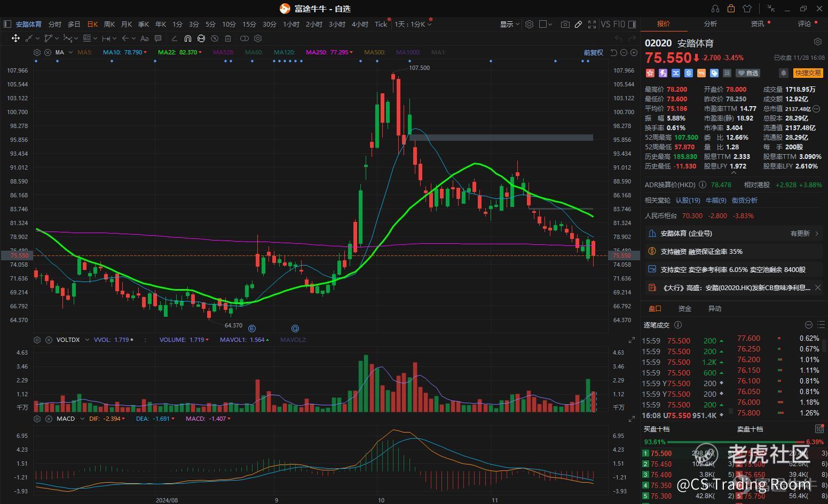Open MACD indicator settings gear
The height and width of the screenshot is (504, 828).
coord(37,419)
